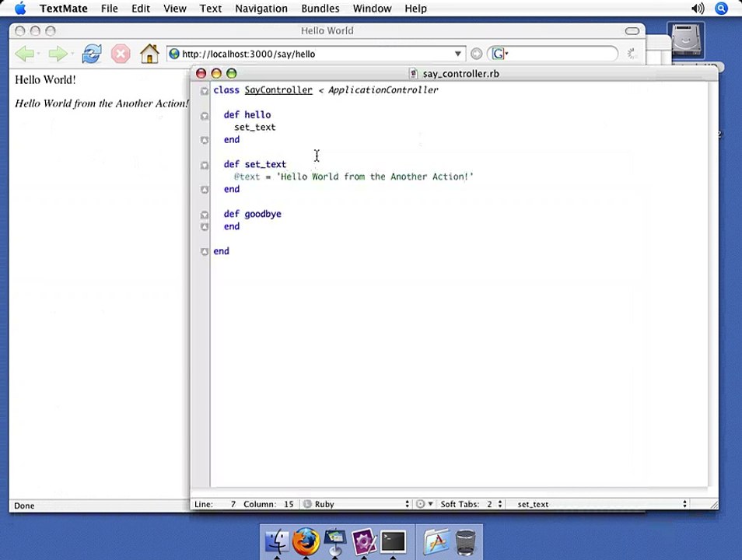Screen dimensions: 742x560
Task: Click fold marker at class end line
Action: [205, 251]
